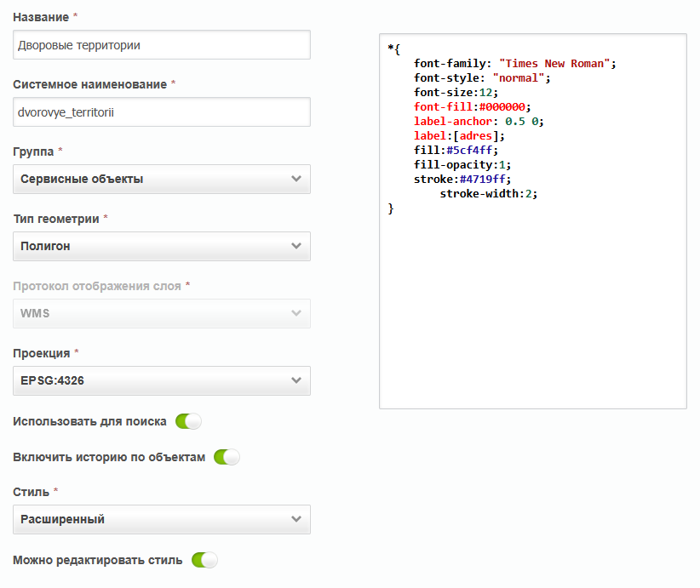This screenshot has width=700, height=588.
Task: Click the fill color value #5cf4ff
Action: [x=468, y=151]
